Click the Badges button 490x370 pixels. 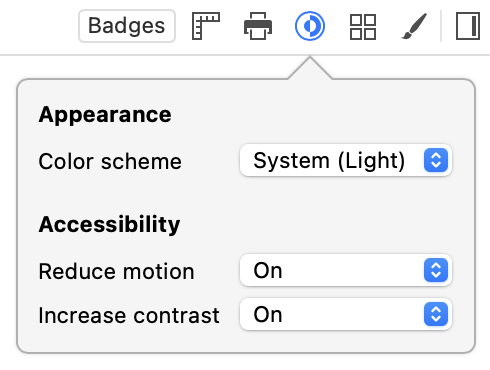(x=127, y=26)
